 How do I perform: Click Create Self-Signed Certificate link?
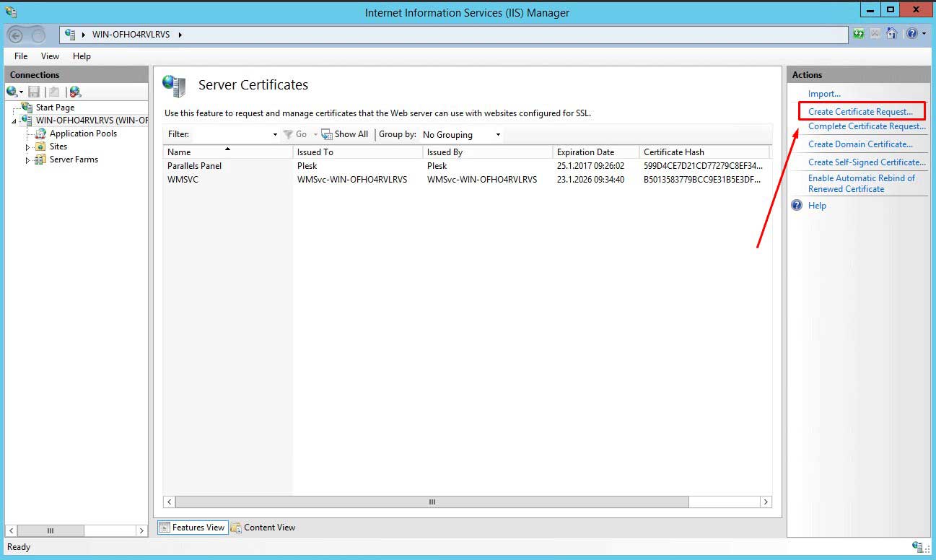click(x=866, y=162)
